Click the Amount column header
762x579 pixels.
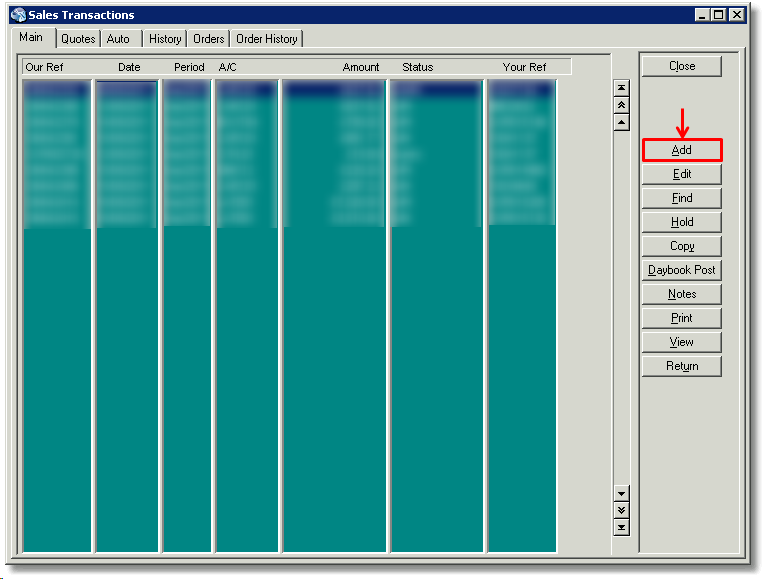pyautogui.click(x=361, y=67)
